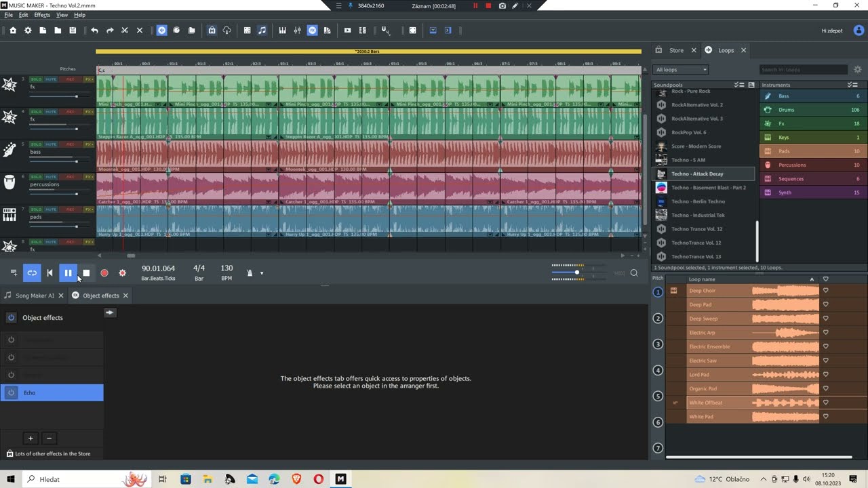Click the bass guitar icon on track 5
Image resolution: width=868 pixels, height=488 pixels.
pyautogui.click(x=9, y=150)
